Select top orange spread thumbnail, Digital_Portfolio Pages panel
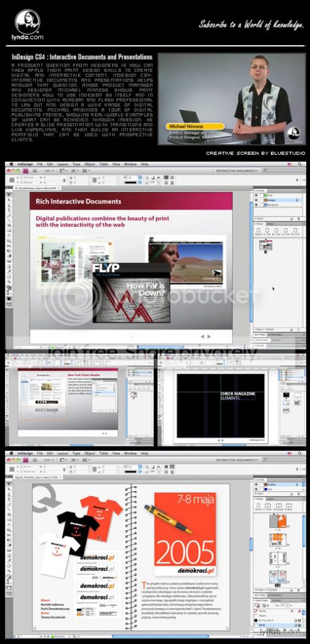This screenshot has width=310, height=644. tap(277, 521)
